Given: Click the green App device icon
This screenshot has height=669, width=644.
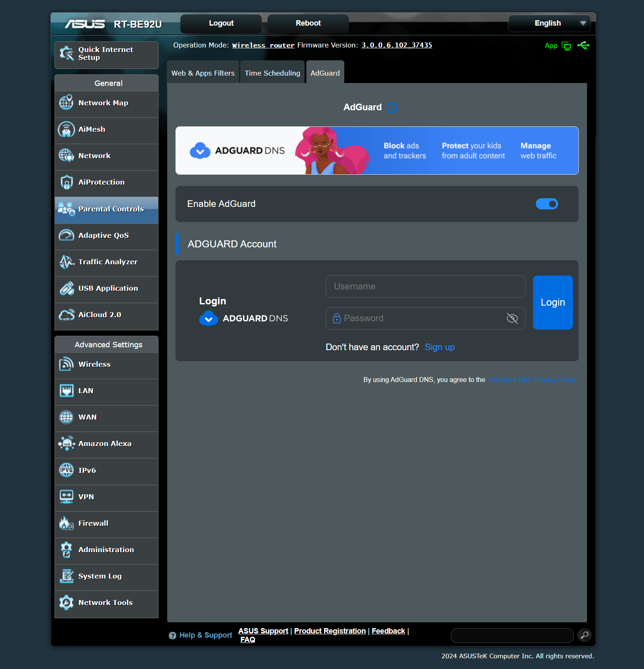Looking at the screenshot, I should pos(566,46).
